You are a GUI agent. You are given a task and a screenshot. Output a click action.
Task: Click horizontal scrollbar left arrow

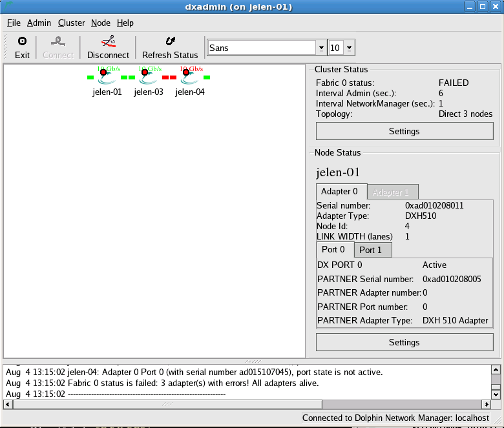8,405
